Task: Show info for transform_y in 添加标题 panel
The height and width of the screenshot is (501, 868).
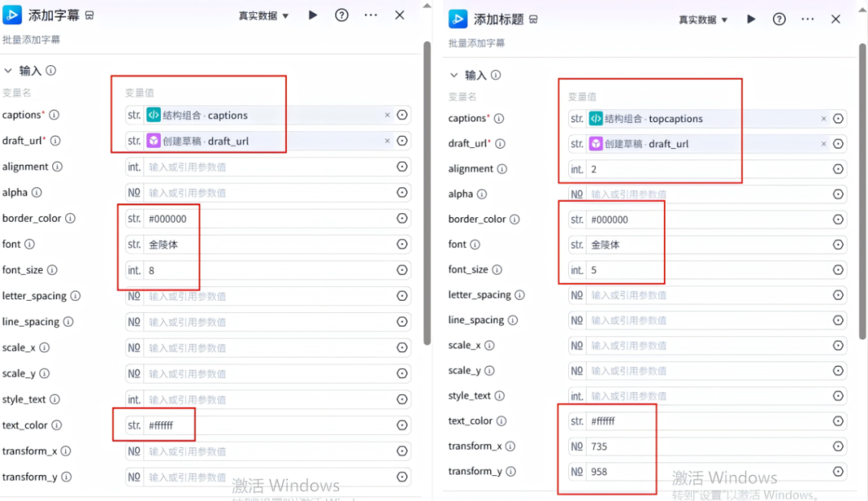Action: pyautogui.click(x=511, y=471)
